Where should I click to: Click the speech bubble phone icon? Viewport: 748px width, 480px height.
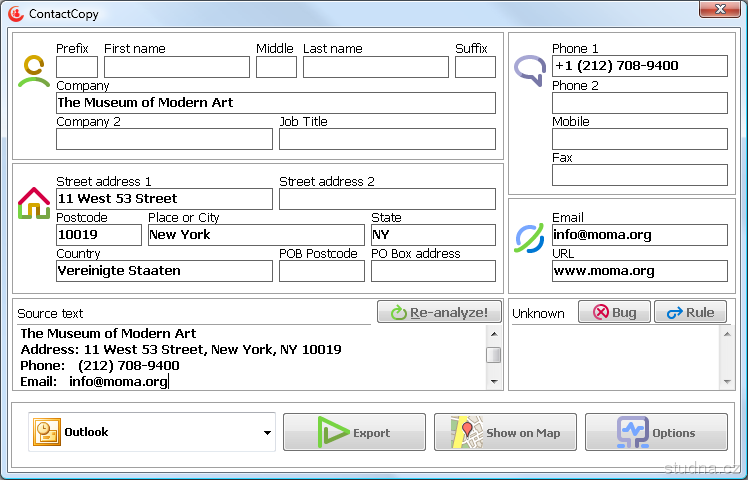pos(530,71)
